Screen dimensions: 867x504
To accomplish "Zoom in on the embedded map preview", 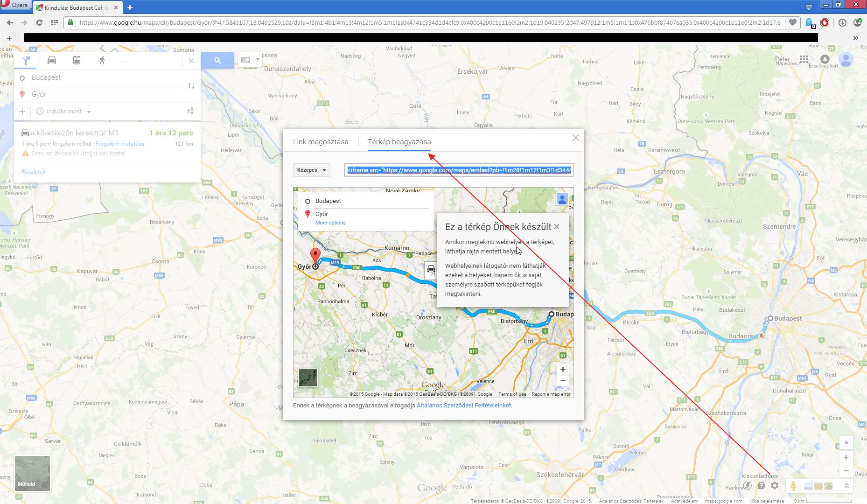I will pyautogui.click(x=563, y=370).
